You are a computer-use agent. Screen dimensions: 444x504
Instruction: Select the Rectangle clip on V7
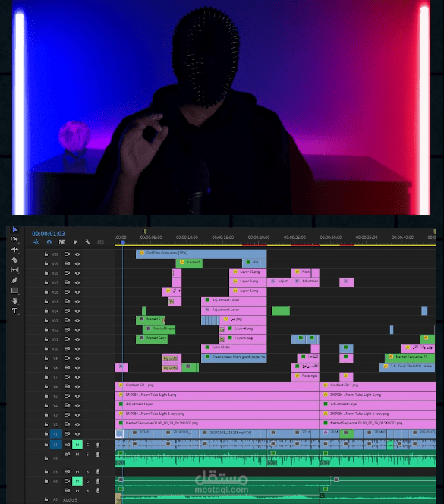pos(305,376)
